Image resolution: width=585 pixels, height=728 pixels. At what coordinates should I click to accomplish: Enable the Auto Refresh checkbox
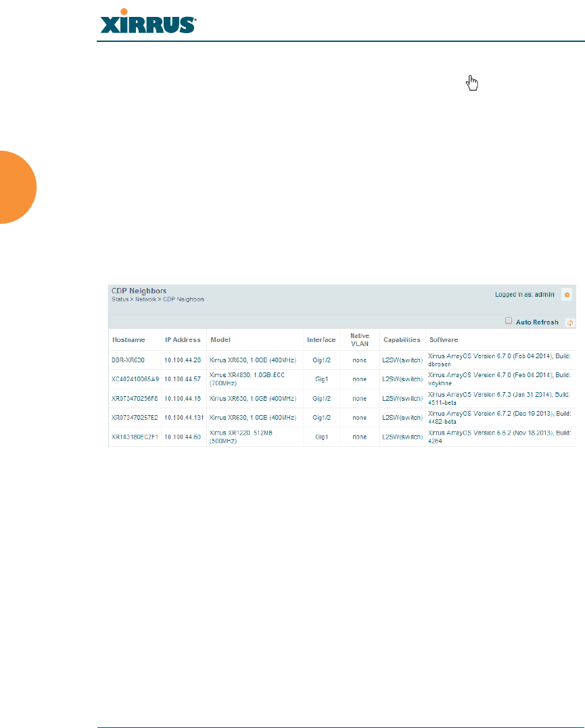click(x=509, y=321)
